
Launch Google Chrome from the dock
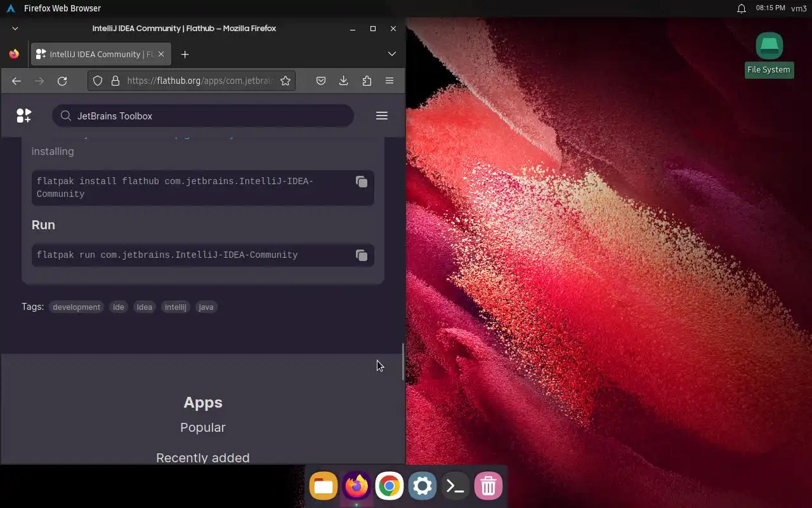(390, 486)
